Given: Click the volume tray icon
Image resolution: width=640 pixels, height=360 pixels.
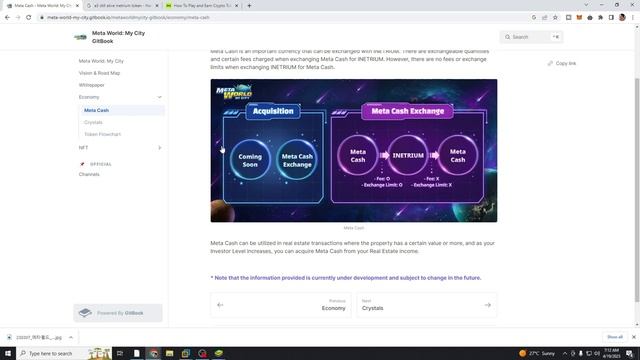Looking at the screenshot, I should [597, 353].
